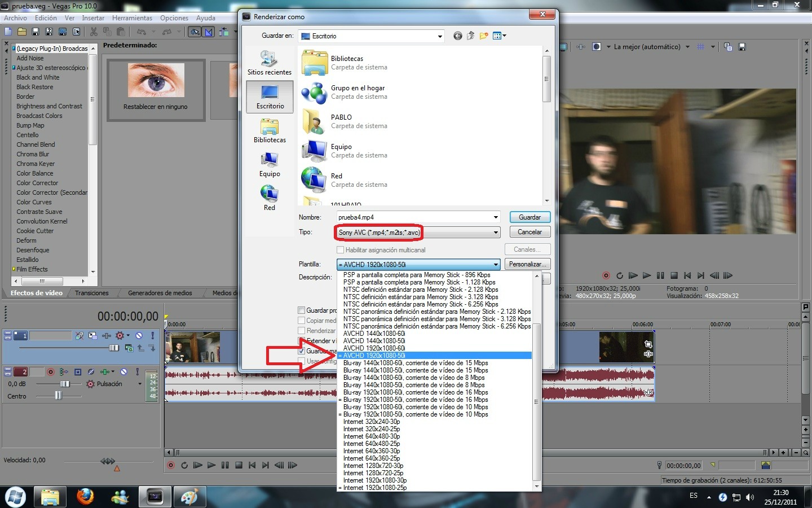Choose Blu-ray 1920x1080-60i 16 Mbps template
The width and height of the screenshot is (812, 508).
(x=416, y=392)
